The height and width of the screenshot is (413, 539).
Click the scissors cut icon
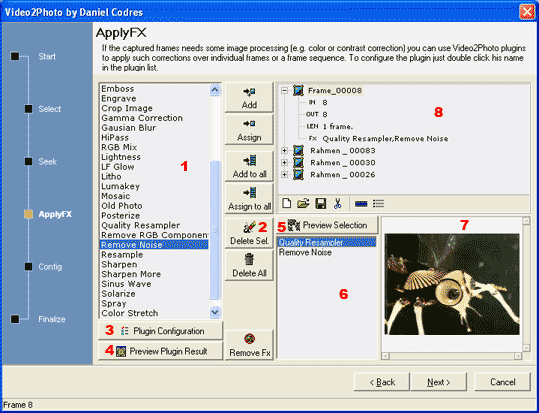coord(337,203)
